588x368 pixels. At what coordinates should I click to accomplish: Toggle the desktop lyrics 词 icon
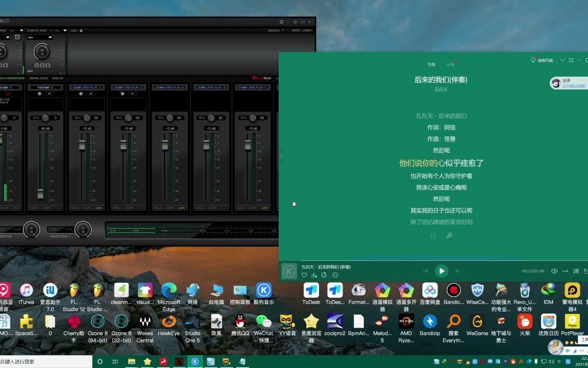[576, 271]
